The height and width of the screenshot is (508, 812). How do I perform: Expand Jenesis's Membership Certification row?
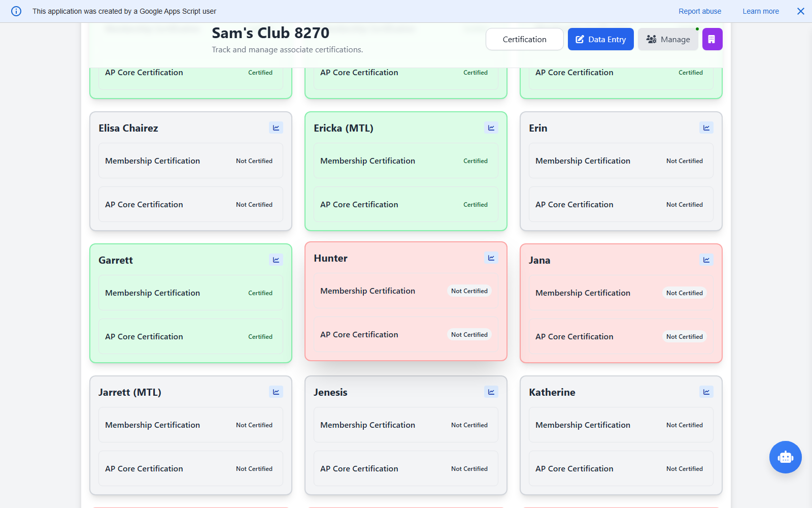[x=405, y=425]
